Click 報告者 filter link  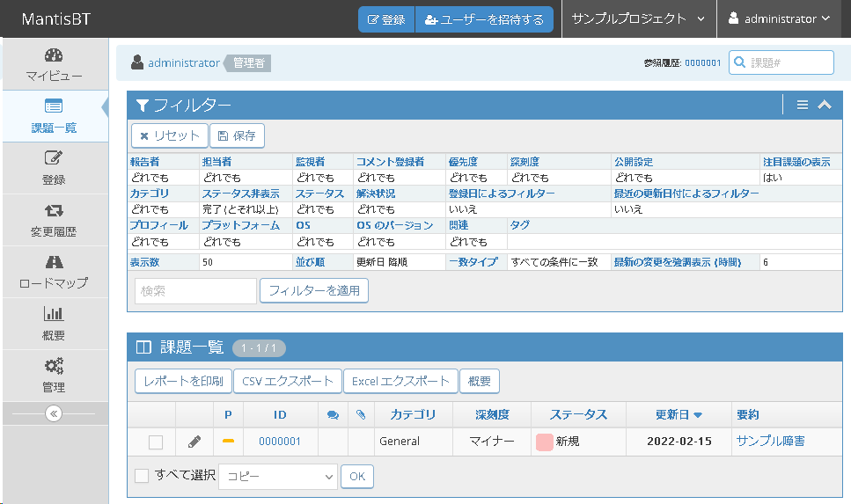(144, 162)
